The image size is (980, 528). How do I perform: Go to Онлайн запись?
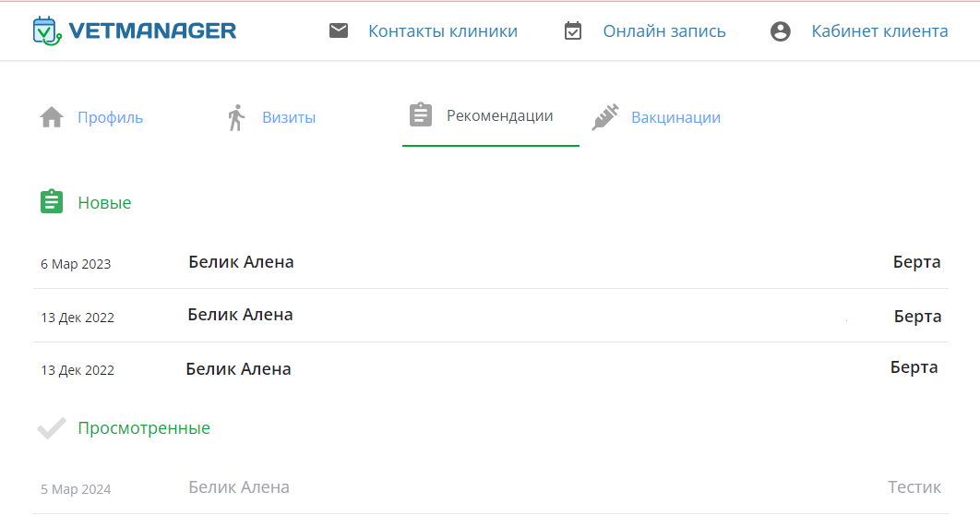(x=664, y=31)
